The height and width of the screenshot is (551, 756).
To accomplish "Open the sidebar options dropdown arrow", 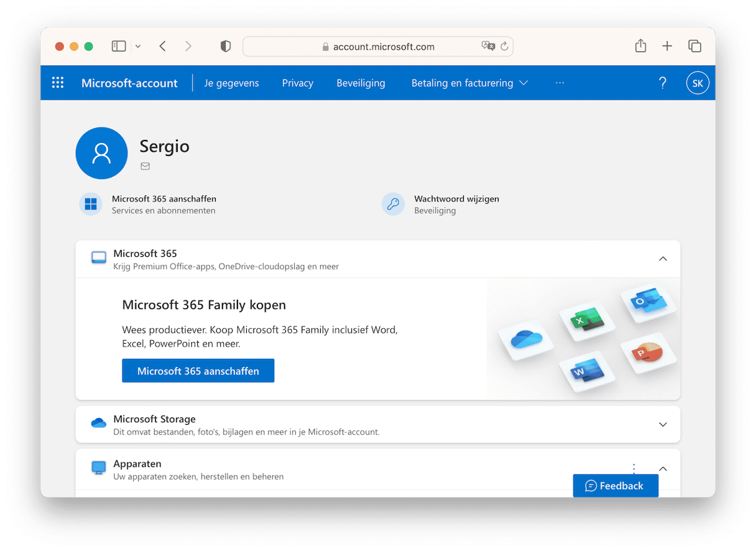I will 138,47.
